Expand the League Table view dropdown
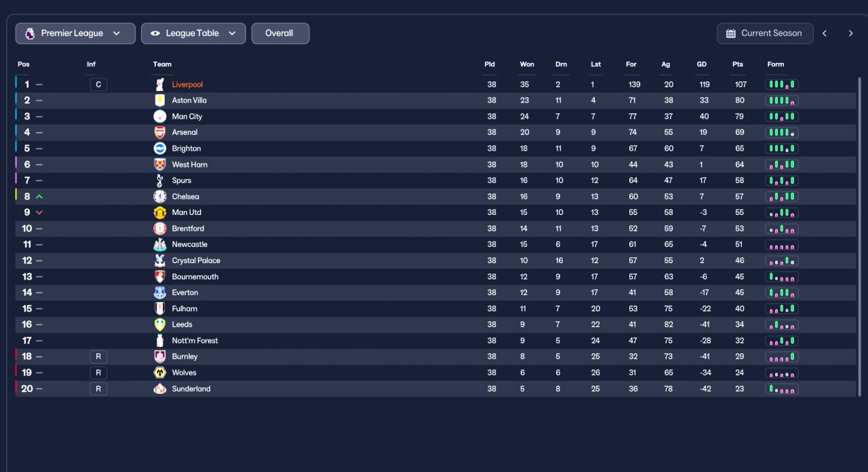The height and width of the screenshot is (472, 868). point(193,33)
